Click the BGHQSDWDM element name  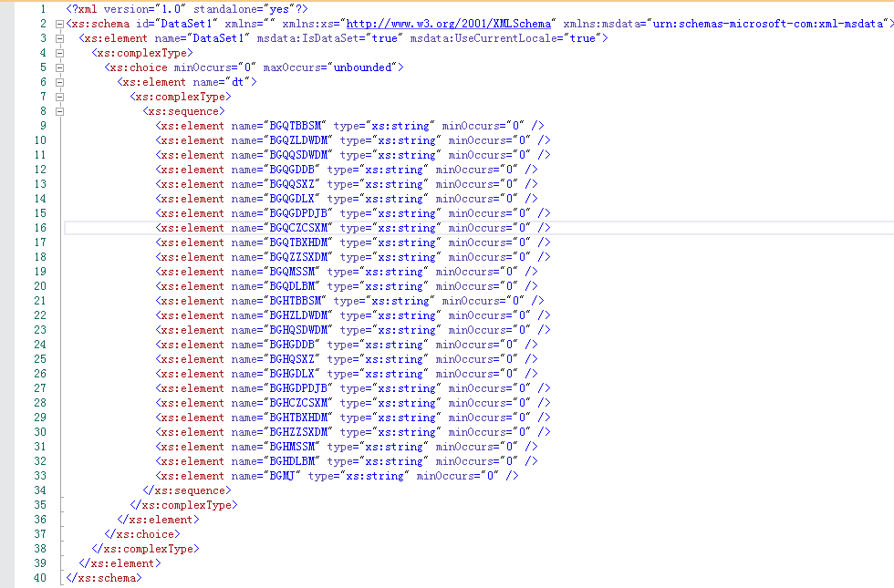pyautogui.click(x=299, y=330)
